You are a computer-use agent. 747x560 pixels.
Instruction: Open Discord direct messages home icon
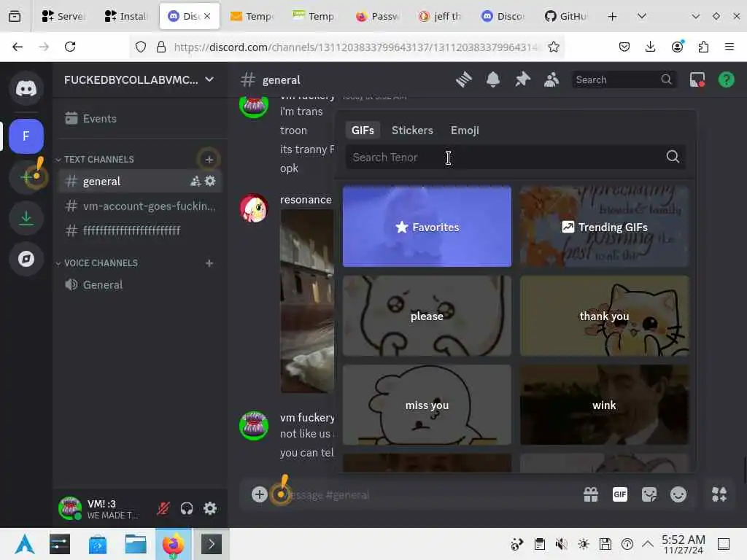[26, 88]
